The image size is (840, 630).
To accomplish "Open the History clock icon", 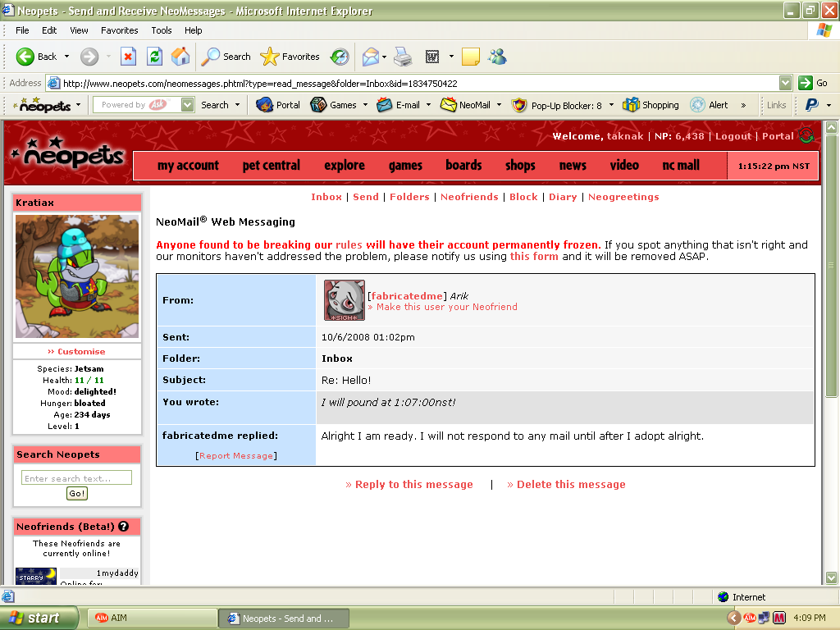I will [x=340, y=57].
